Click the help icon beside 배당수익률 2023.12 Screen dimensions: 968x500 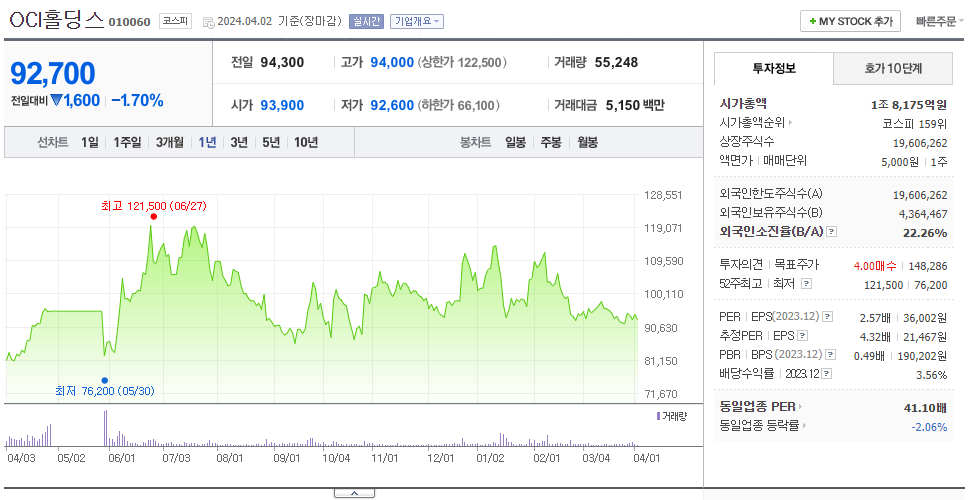click(x=827, y=374)
